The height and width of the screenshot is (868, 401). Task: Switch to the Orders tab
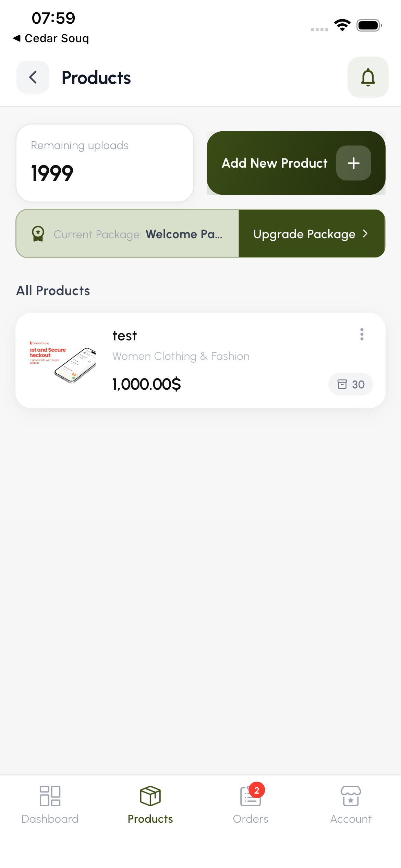click(x=251, y=804)
